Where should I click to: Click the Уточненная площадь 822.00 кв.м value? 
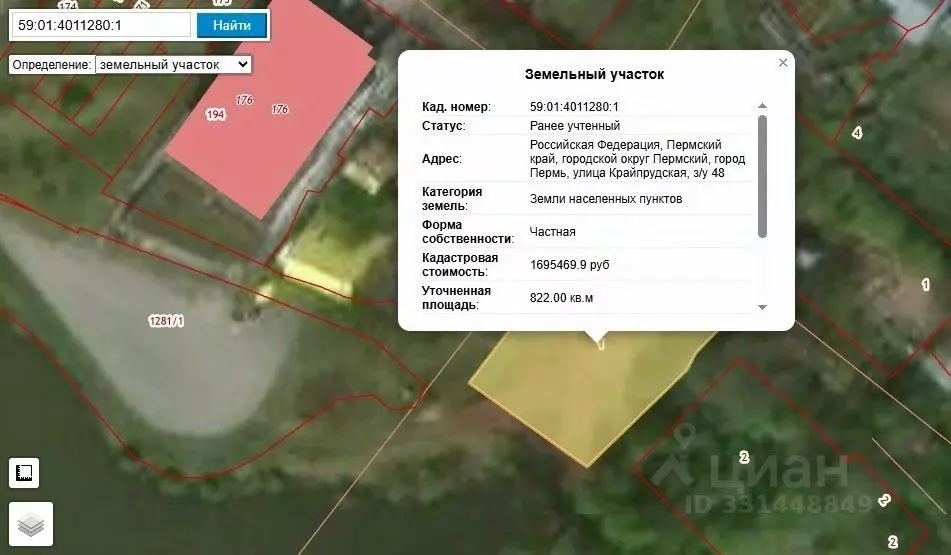click(x=562, y=298)
